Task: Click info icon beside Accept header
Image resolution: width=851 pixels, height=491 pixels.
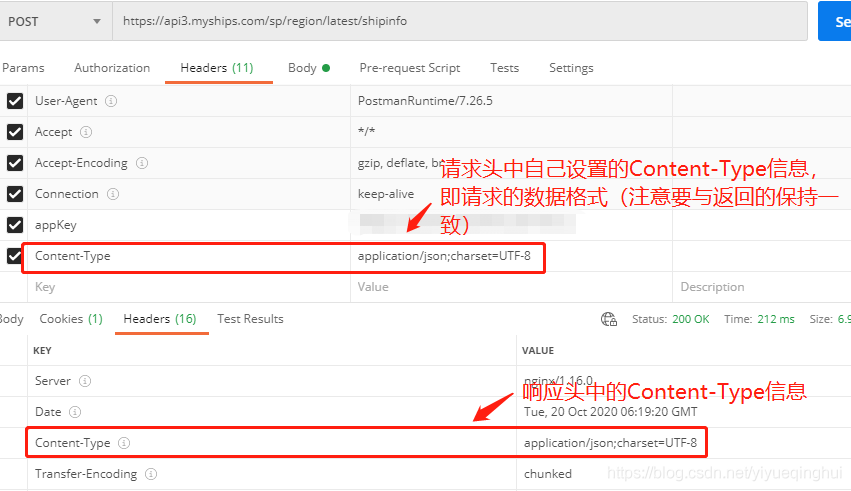Action: pyautogui.click(x=86, y=132)
